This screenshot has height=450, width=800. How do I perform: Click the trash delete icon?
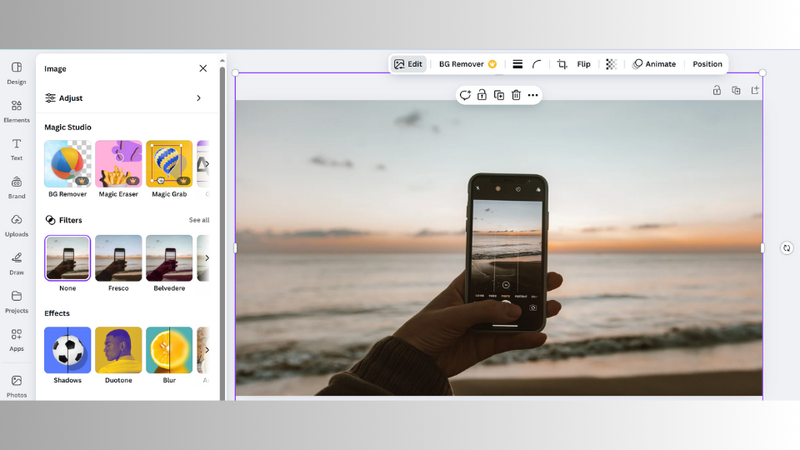[516, 95]
